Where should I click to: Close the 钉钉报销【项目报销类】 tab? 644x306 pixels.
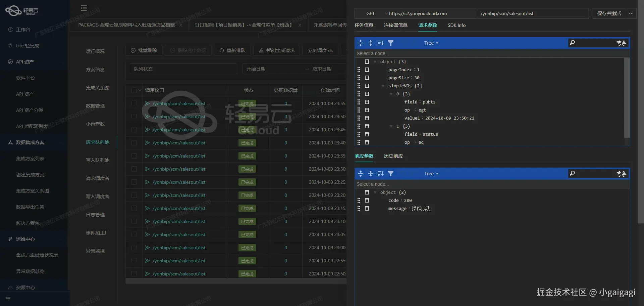tap(300, 25)
